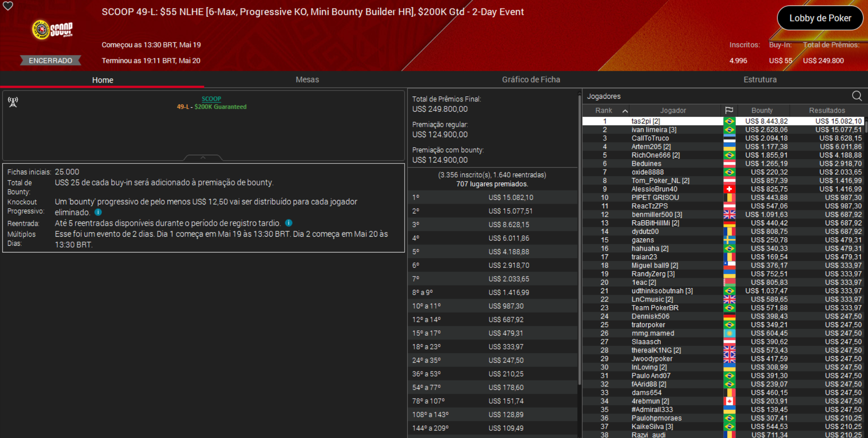Sort by Bounty column header
This screenshot has height=438, width=868.
(762, 110)
